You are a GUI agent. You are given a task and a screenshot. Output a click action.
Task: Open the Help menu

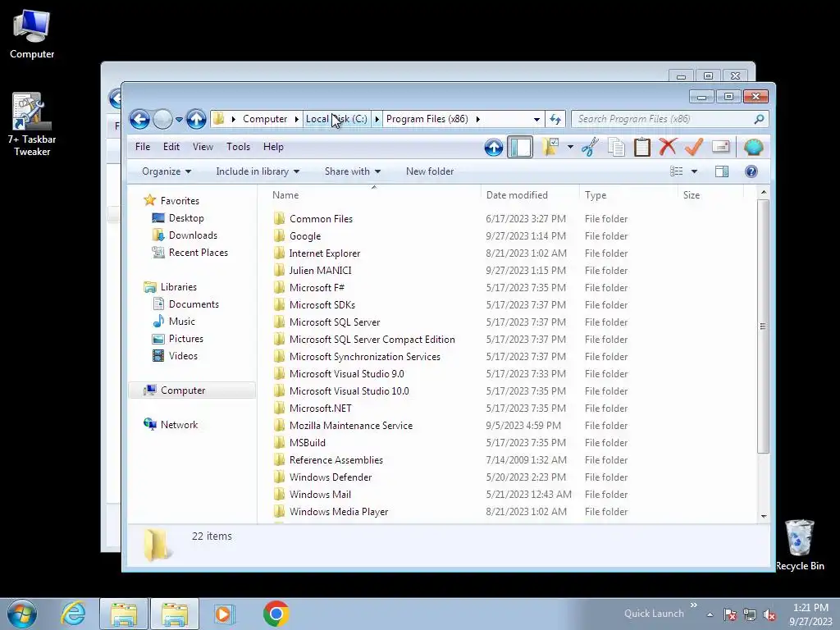(273, 147)
